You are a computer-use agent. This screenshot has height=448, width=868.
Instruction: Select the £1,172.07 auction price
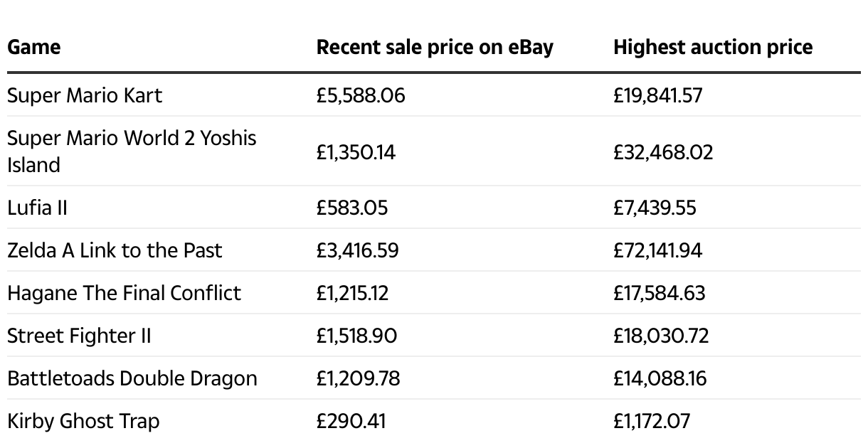tap(652, 421)
